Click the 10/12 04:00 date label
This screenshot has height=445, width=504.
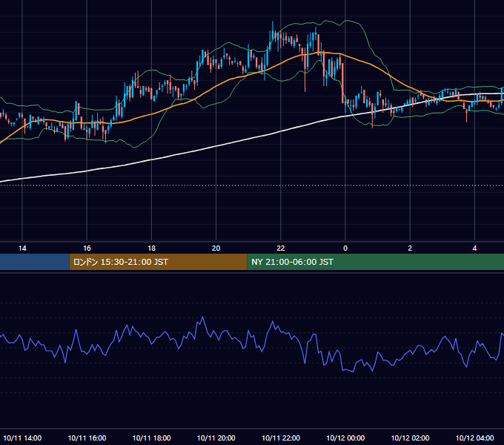click(x=475, y=438)
